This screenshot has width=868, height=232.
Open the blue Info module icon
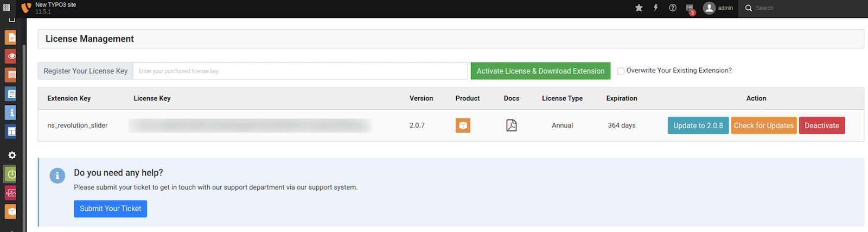(x=11, y=112)
